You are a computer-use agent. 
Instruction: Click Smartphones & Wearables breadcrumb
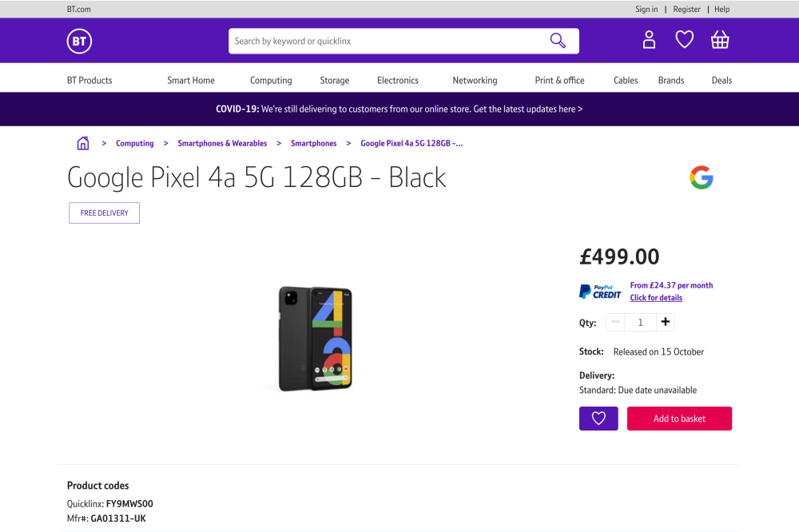click(x=222, y=144)
